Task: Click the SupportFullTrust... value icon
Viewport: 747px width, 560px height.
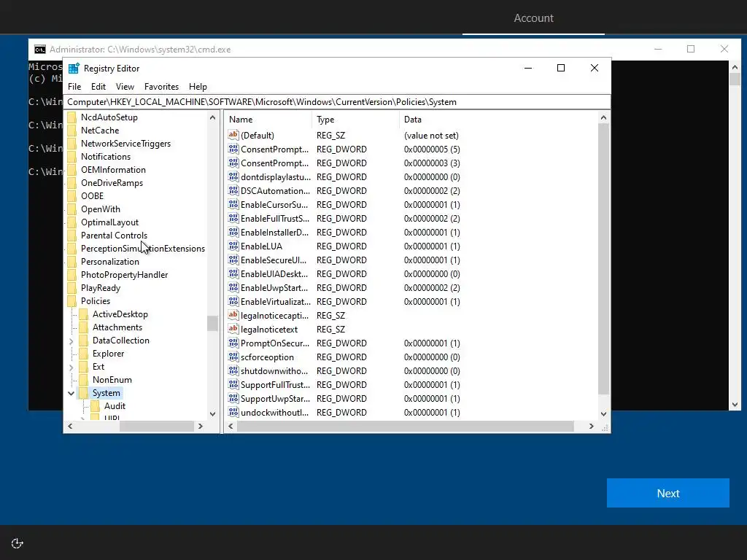Action: (233, 384)
